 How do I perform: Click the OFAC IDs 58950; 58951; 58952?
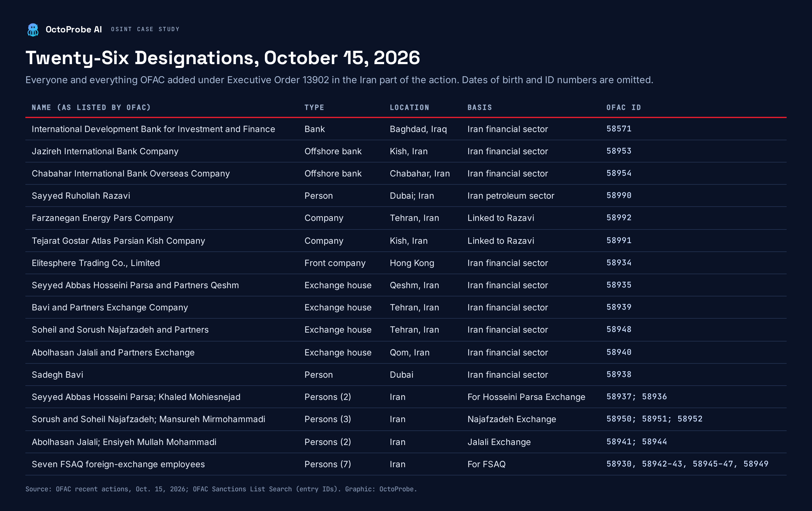(x=654, y=419)
